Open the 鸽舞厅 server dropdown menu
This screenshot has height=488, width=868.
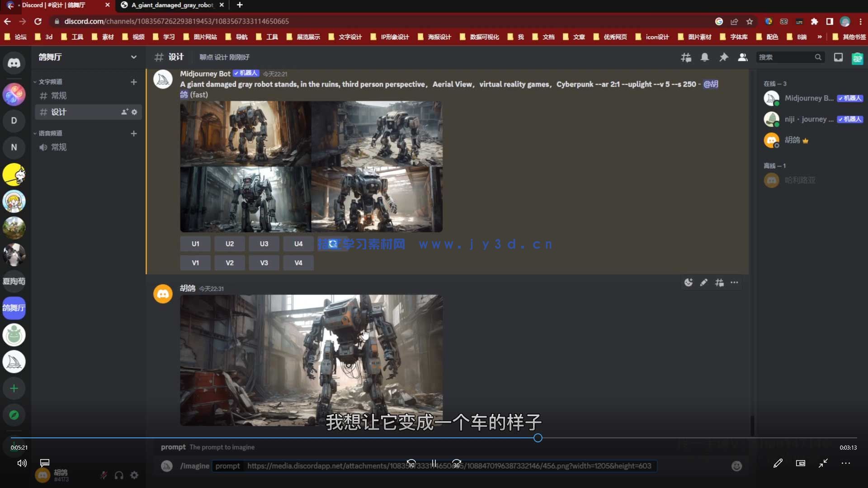(x=134, y=57)
